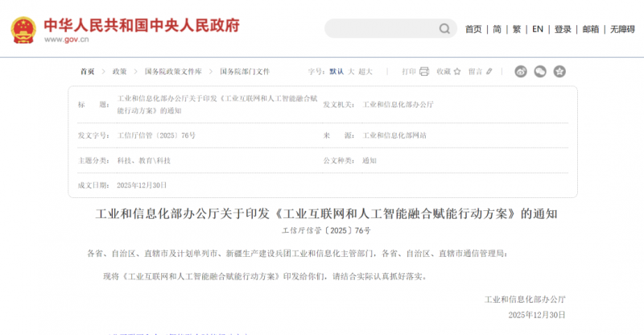The width and height of the screenshot is (644, 335).
Task: Open the 首页 link in top navigation
Action: 473,29
